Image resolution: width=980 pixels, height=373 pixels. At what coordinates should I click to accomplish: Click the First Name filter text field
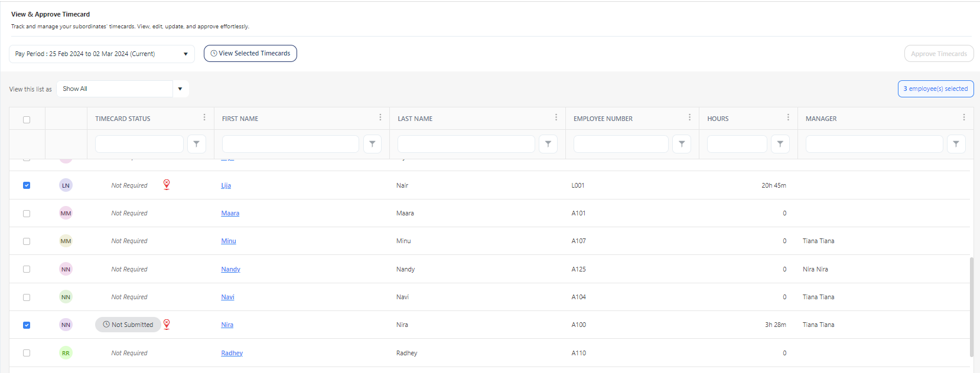click(290, 144)
